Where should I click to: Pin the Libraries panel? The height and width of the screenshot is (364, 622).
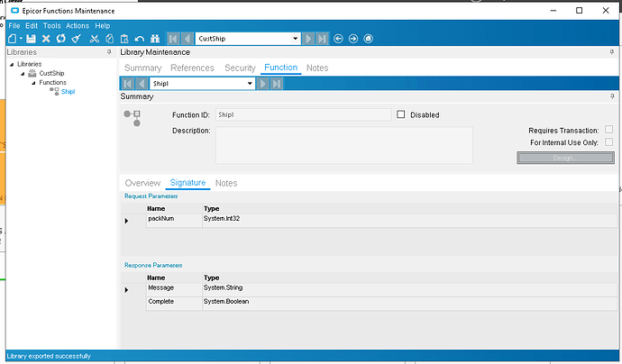[x=109, y=52]
